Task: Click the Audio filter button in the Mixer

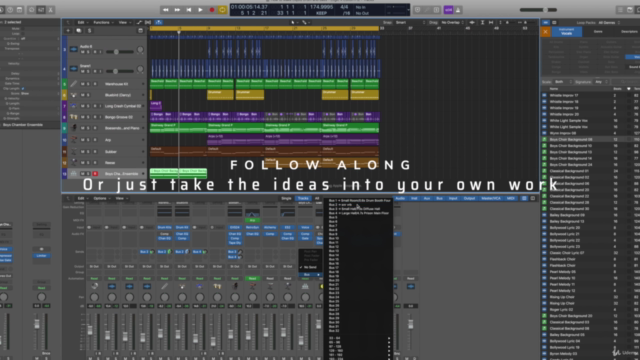Action: coord(400,198)
